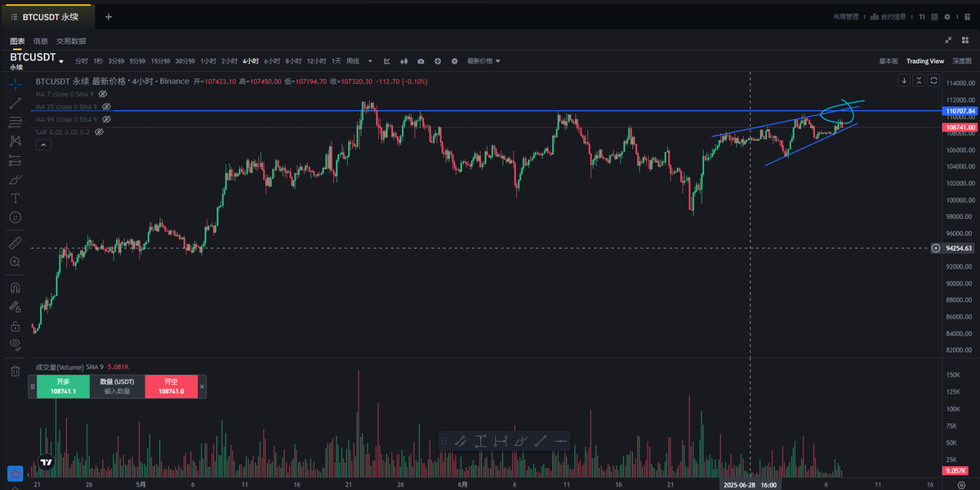Open 布局管理 layout management
The image size is (980, 490).
(846, 16)
